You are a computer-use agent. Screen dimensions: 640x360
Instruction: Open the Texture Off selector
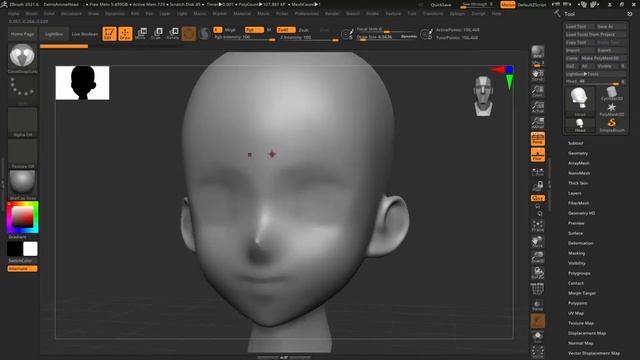point(22,153)
